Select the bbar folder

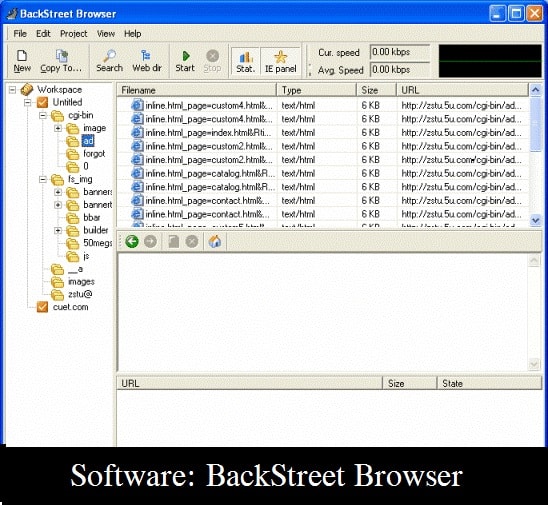click(92, 217)
